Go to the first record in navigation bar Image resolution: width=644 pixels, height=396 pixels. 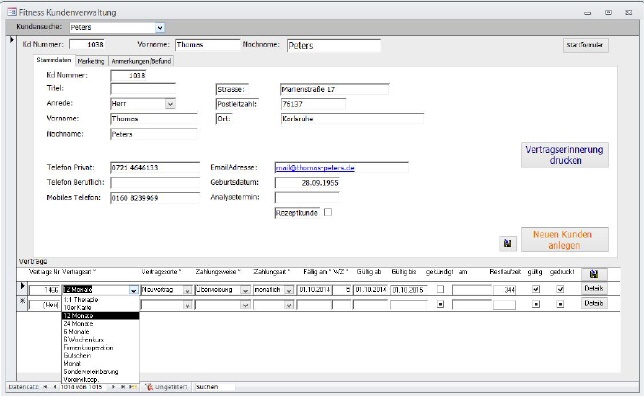[x=45, y=387]
